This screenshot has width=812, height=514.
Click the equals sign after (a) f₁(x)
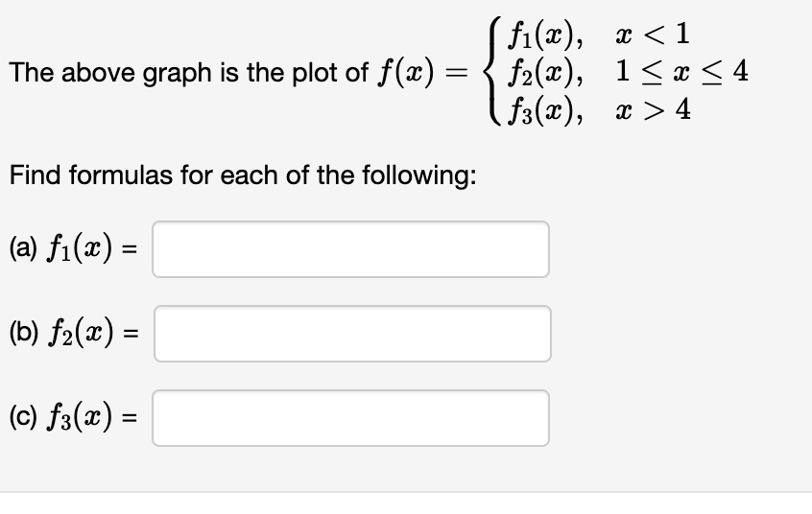(130, 249)
